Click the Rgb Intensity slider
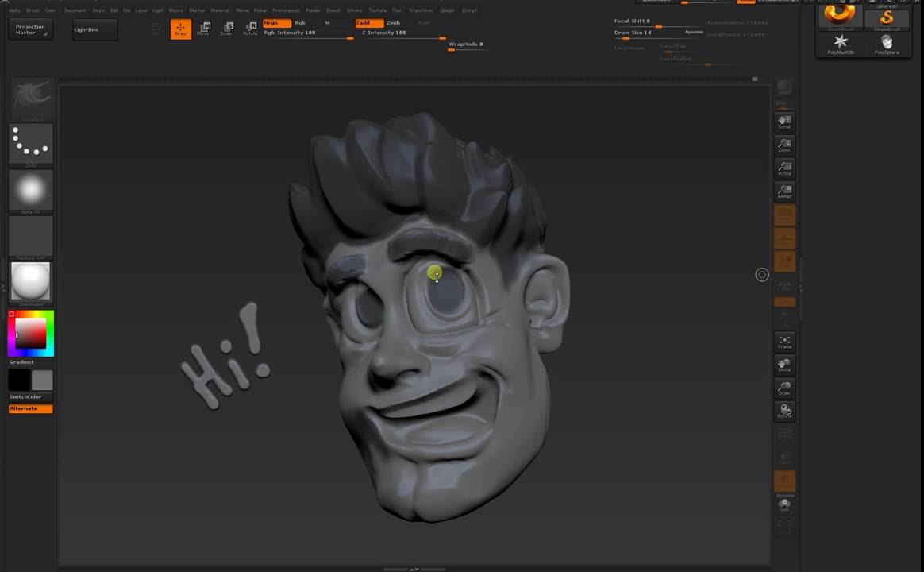The image size is (924, 572). [308, 34]
